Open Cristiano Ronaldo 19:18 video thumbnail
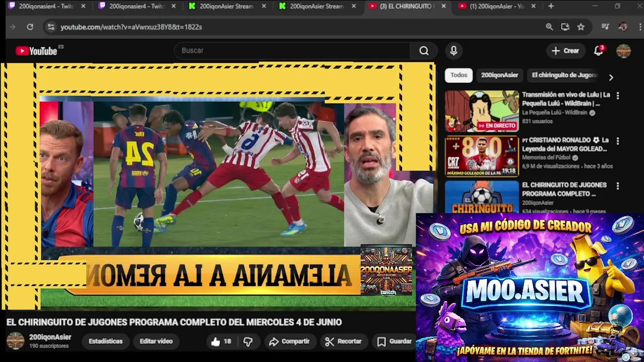 point(481,156)
